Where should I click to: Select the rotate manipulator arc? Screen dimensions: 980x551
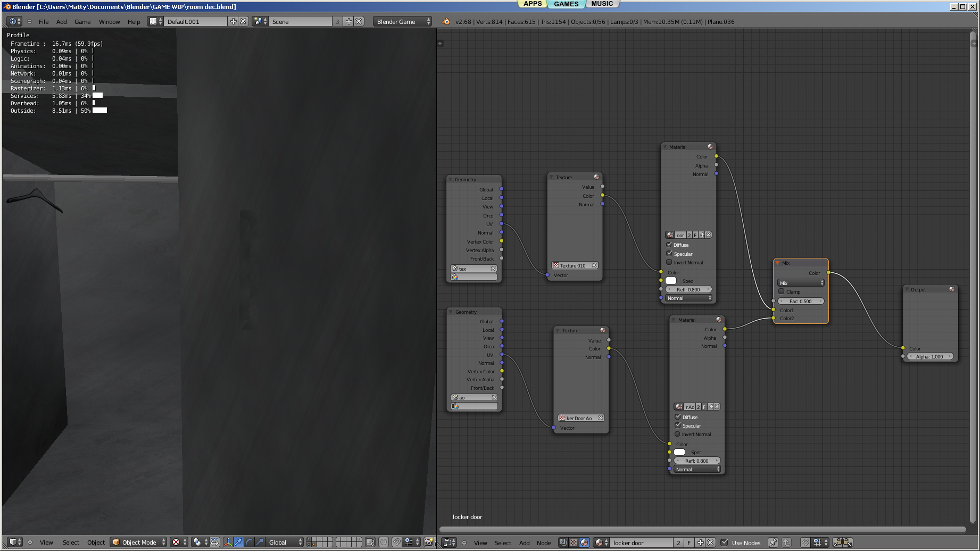[x=250, y=542]
